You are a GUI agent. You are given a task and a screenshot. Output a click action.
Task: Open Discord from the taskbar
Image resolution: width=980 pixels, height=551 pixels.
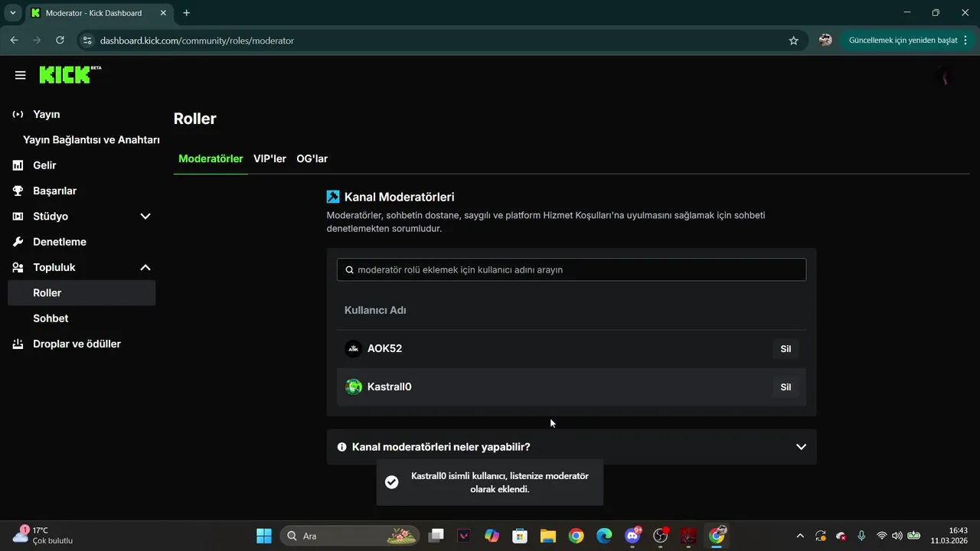[633, 535]
